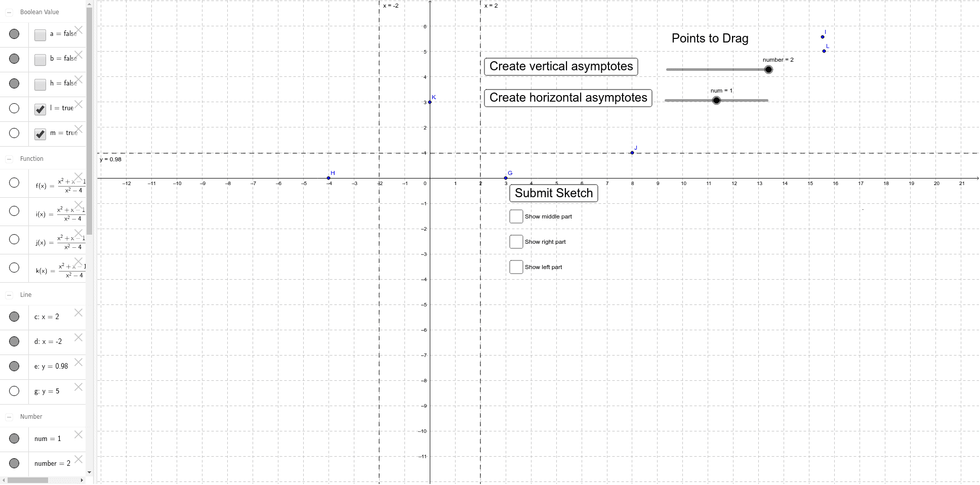The height and width of the screenshot is (485, 980).
Task: Delete the boolean value a = false
Action: tap(79, 31)
